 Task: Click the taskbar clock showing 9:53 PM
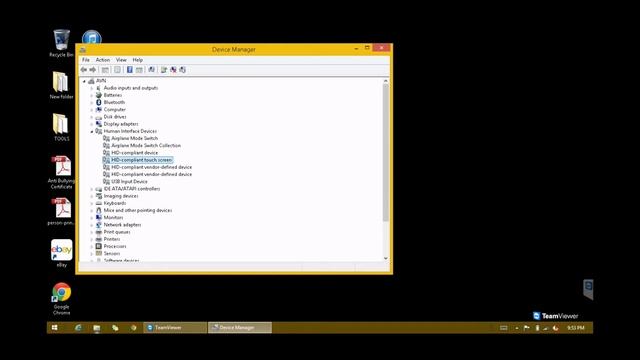[576, 328]
